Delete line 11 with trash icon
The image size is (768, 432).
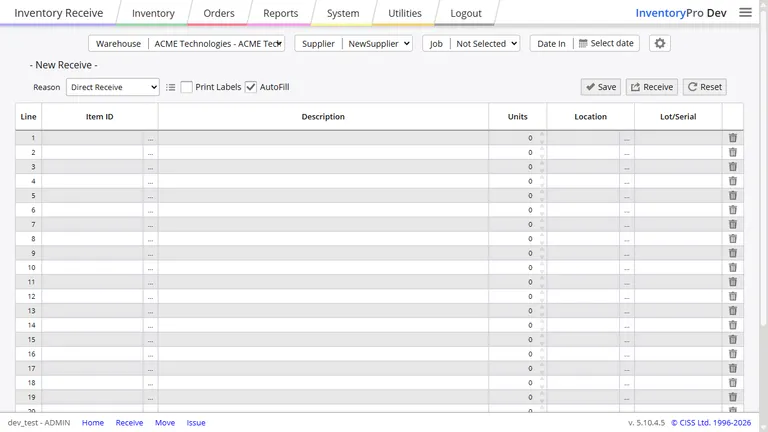(x=733, y=282)
